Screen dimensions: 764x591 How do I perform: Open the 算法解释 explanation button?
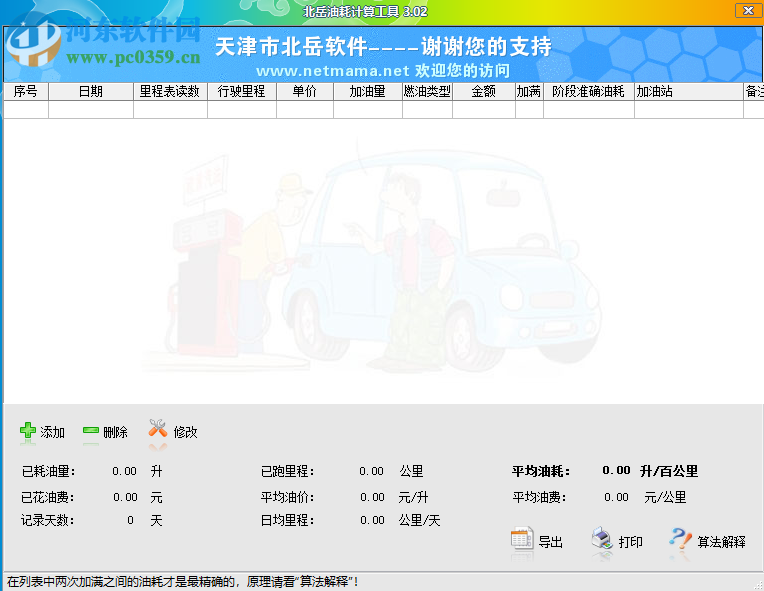pos(722,542)
